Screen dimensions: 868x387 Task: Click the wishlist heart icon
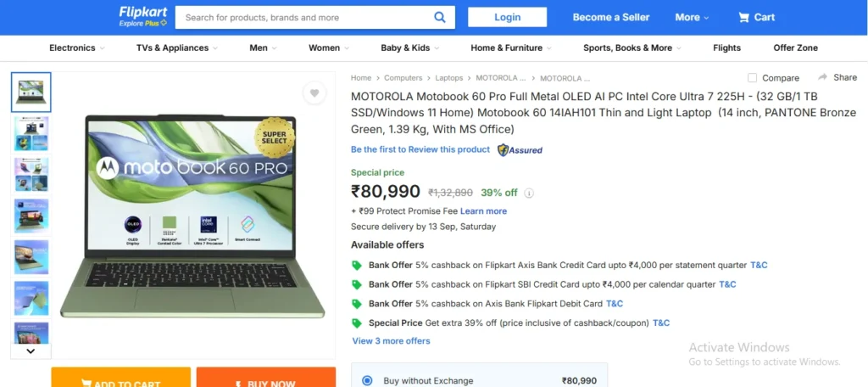click(x=314, y=93)
